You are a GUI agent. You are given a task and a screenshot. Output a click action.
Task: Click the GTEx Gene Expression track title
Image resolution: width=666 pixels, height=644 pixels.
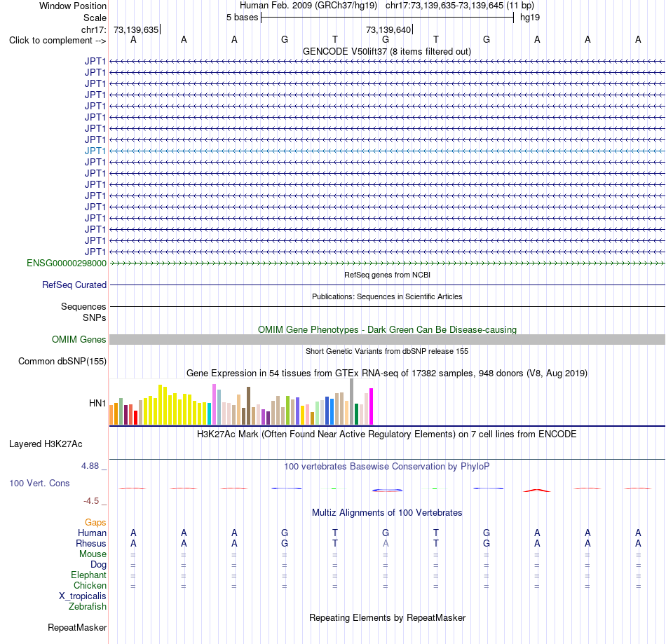[x=387, y=373]
